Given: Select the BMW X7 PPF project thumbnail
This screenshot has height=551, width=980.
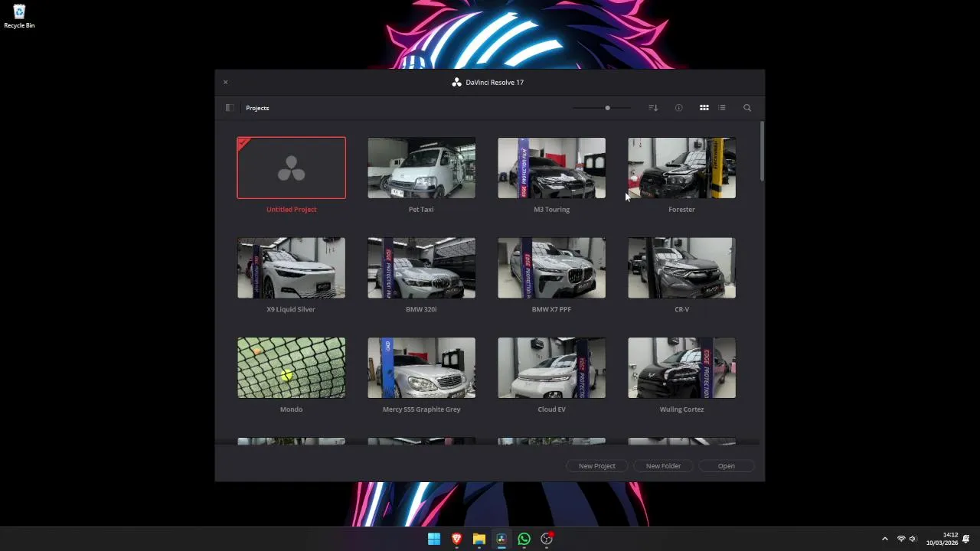Looking at the screenshot, I should [x=551, y=268].
